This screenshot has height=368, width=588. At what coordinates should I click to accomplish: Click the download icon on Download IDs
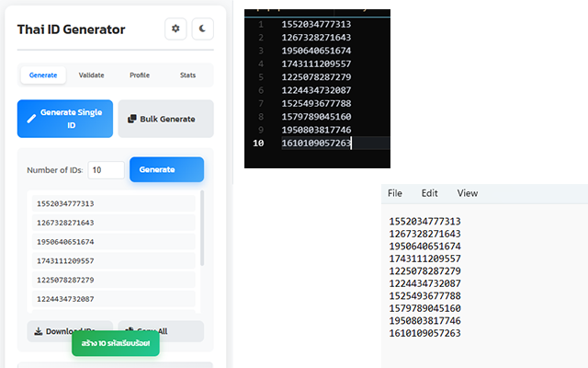click(39, 331)
